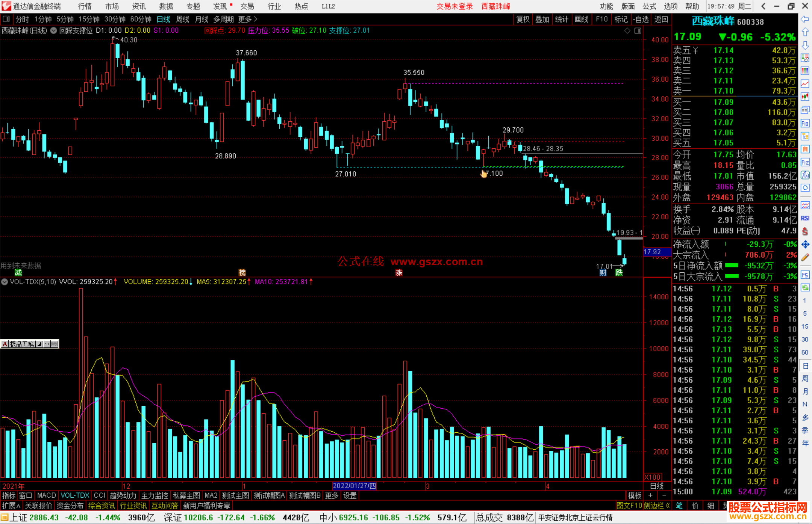
Task: Open the 更多 indicator list at bottom
Action: [x=332, y=495]
